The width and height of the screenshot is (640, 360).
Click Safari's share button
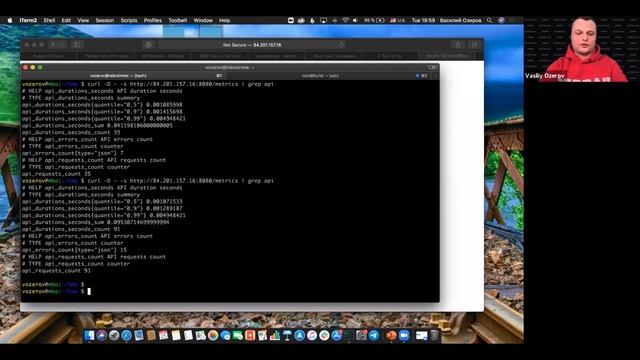pos(458,45)
